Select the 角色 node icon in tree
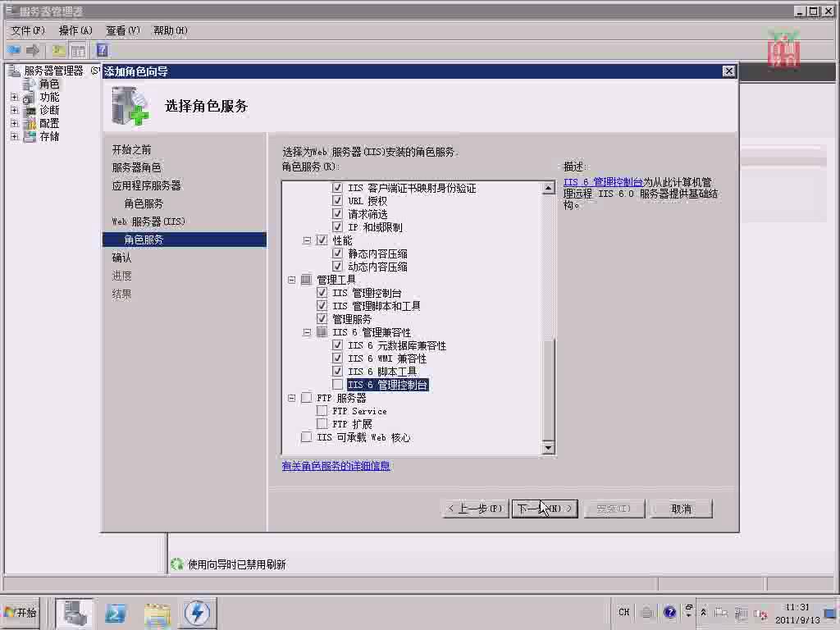The width and height of the screenshot is (840, 630). click(x=30, y=84)
